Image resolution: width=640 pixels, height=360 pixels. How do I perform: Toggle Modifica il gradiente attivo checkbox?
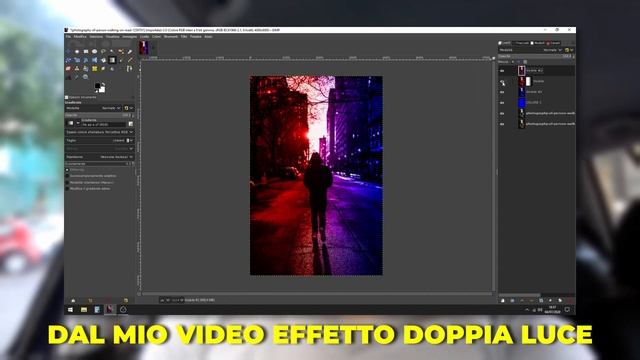coord(67,189)
